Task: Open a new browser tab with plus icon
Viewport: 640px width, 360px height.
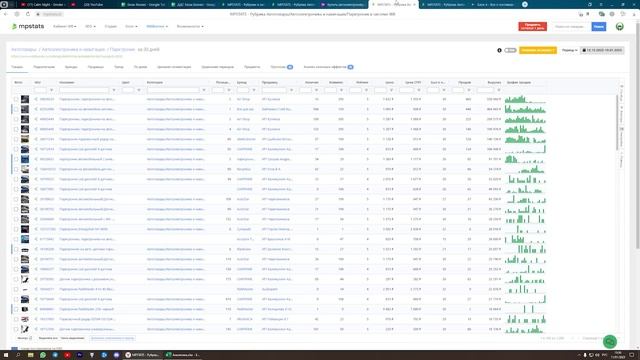Action: coord(525,4)
